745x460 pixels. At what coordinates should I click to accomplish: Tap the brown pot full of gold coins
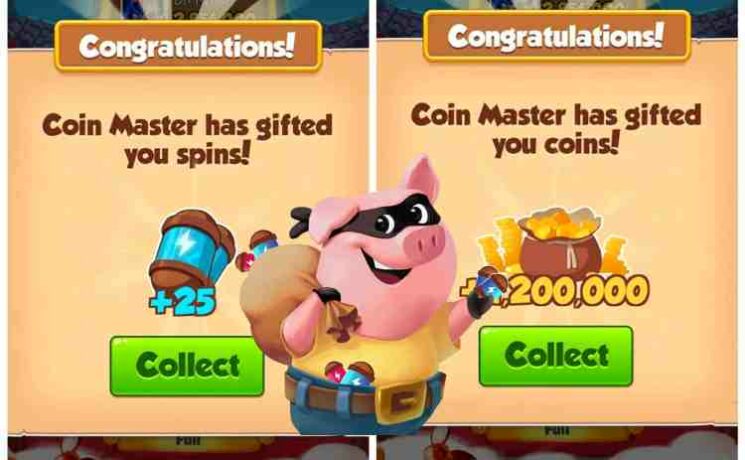560,249
